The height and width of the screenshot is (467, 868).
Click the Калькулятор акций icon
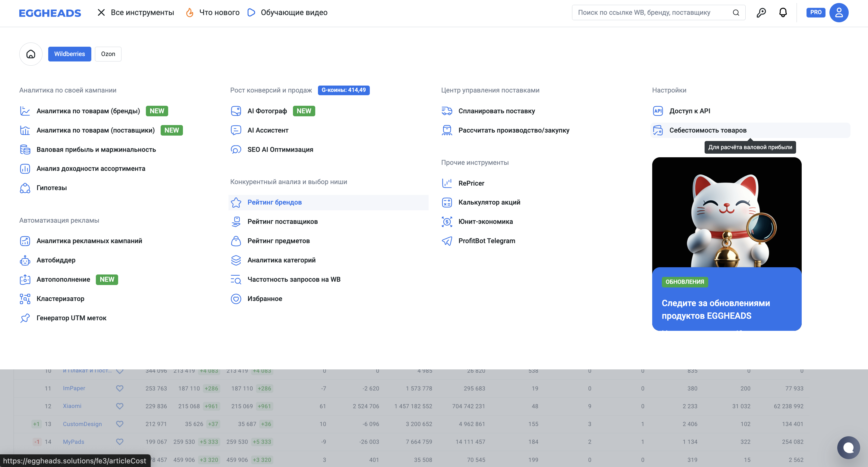[447, 202]
